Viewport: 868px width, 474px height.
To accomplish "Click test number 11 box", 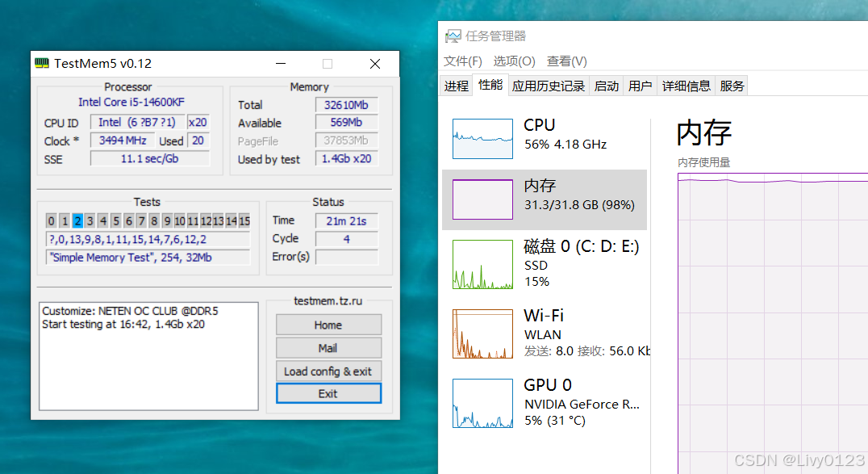I will (x=193, y=221).
